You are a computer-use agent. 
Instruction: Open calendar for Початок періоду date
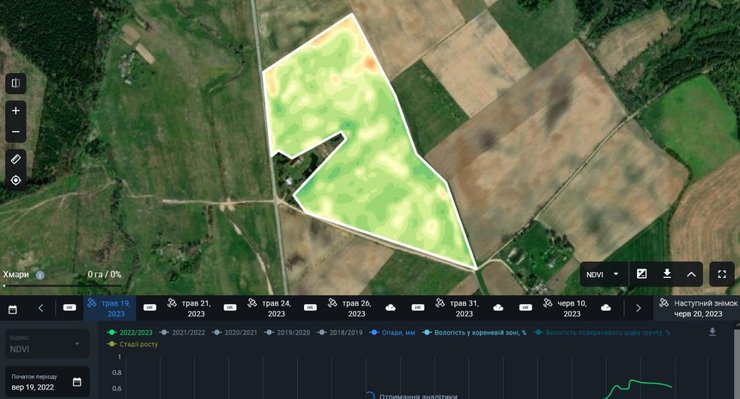77,382
